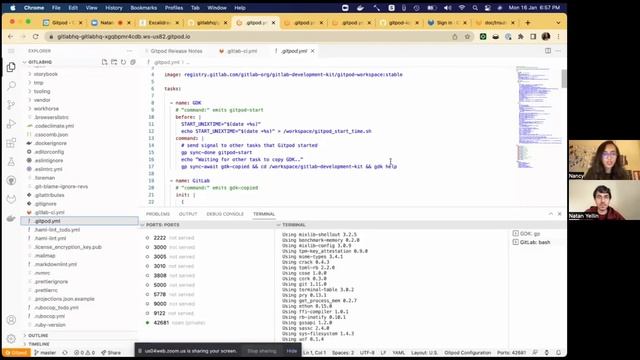The height and width of the screenshot is (360, 640).
Task: Open the Manage gear icon
Action: (11, 338)
